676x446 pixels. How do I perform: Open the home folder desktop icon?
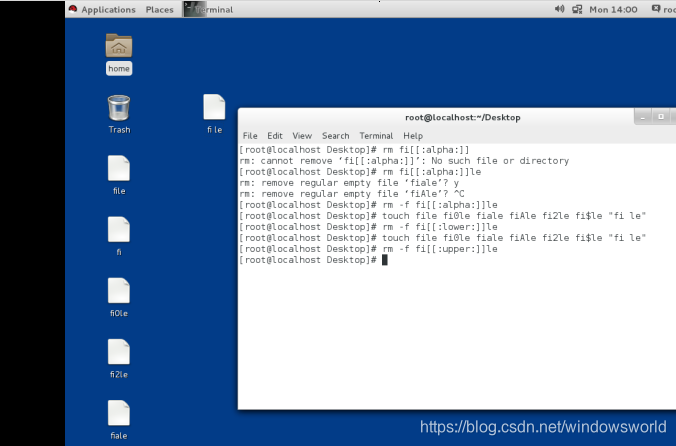click(x=119, y=53)
